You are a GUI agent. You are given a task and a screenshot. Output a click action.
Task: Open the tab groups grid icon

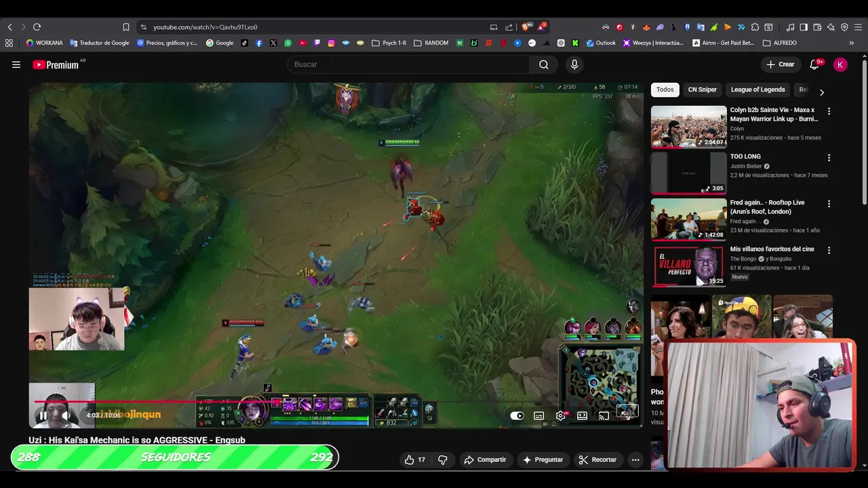(x=9, y=43)
